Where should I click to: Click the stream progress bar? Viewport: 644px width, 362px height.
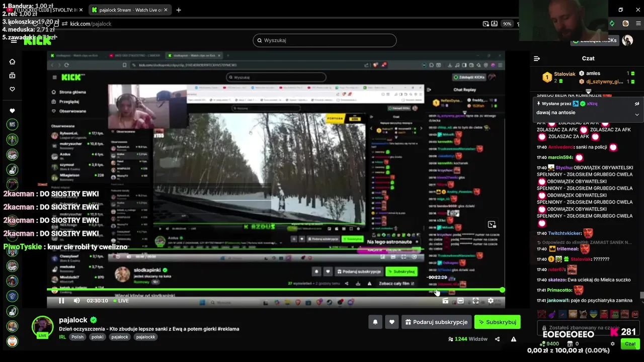[276, 290]
